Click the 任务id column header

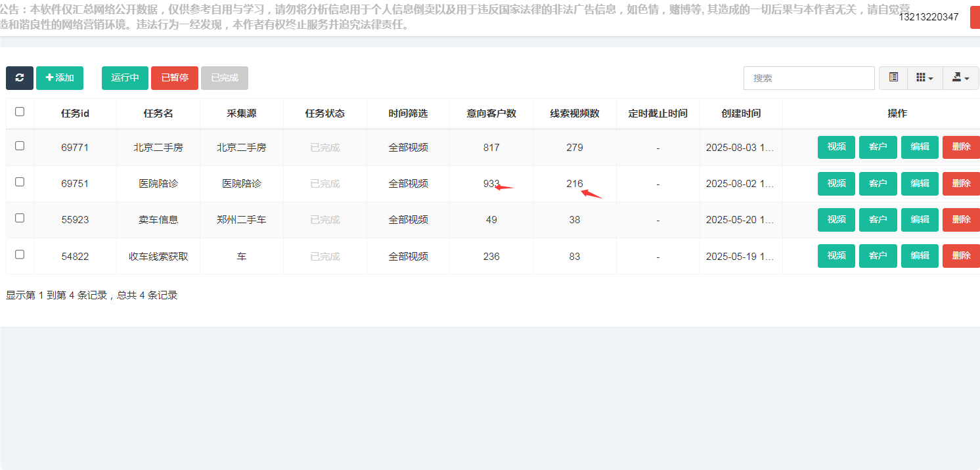point(75,114)
